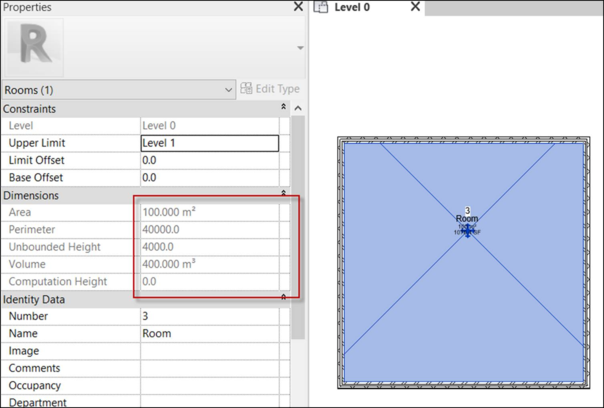
Task: Collapse the Identity Data section
Action: 283,299
